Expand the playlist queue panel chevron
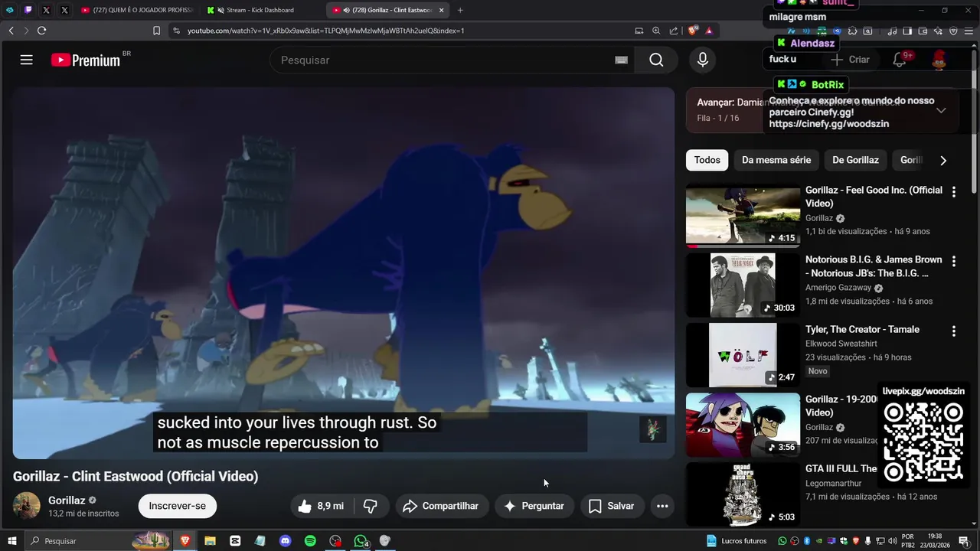The image size is (980, 551). point(941,110)
